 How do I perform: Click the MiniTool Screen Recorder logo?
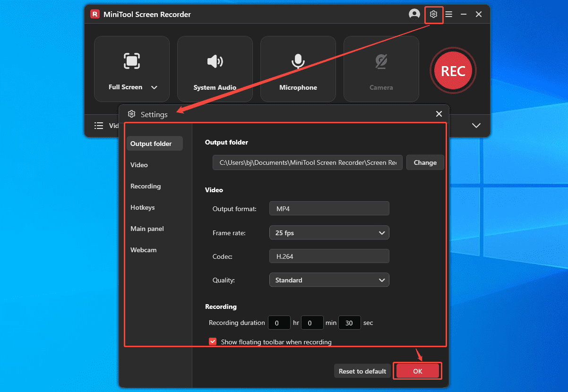coord(95,14)
